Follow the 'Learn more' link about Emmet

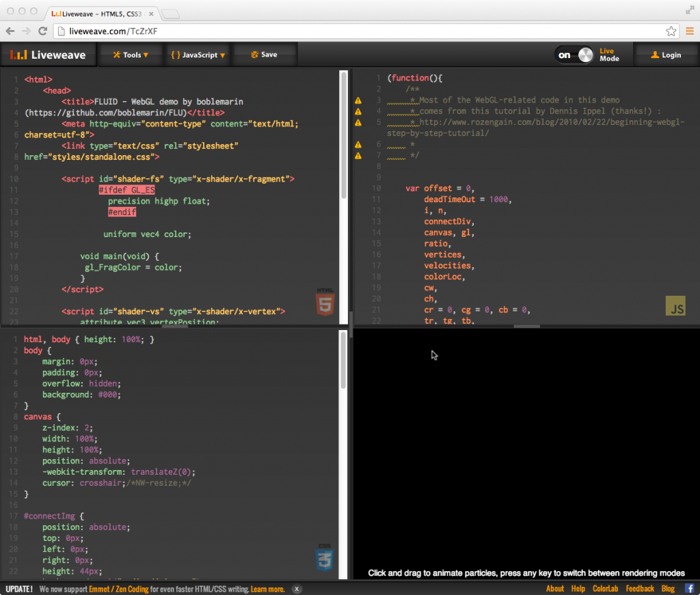pyautogui.click(x=267, y=589)
